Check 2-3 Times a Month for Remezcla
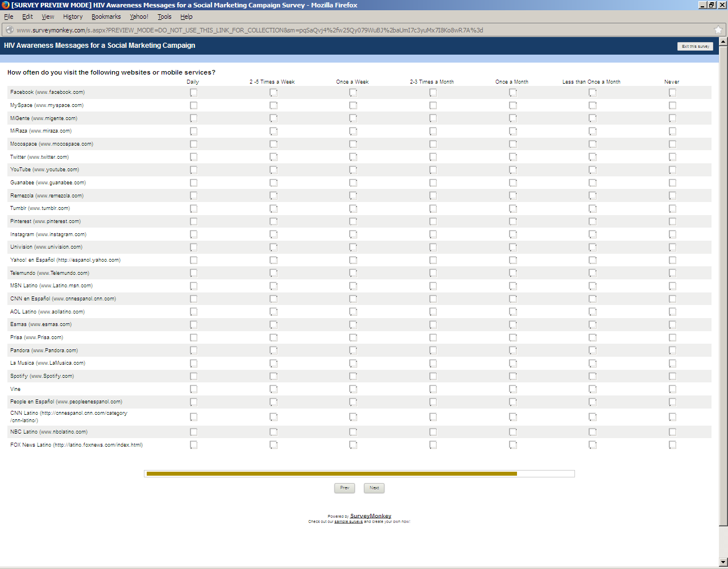This screenshot has width=728, height=569. coord(433,196)
